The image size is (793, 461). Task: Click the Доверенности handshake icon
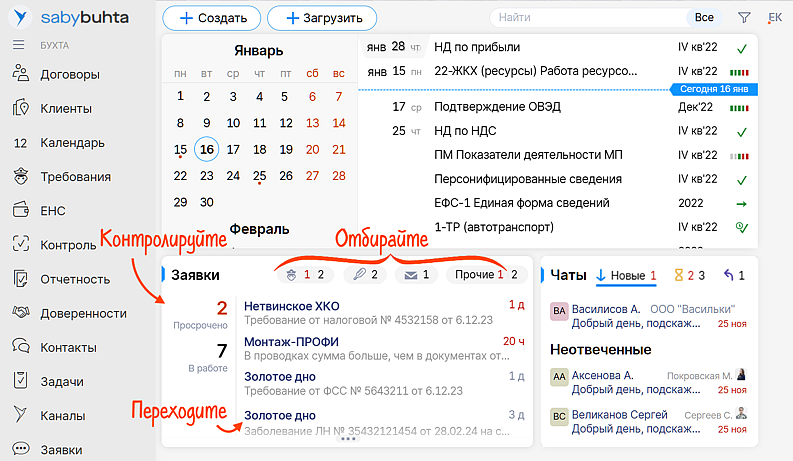(x=20, y=313)
